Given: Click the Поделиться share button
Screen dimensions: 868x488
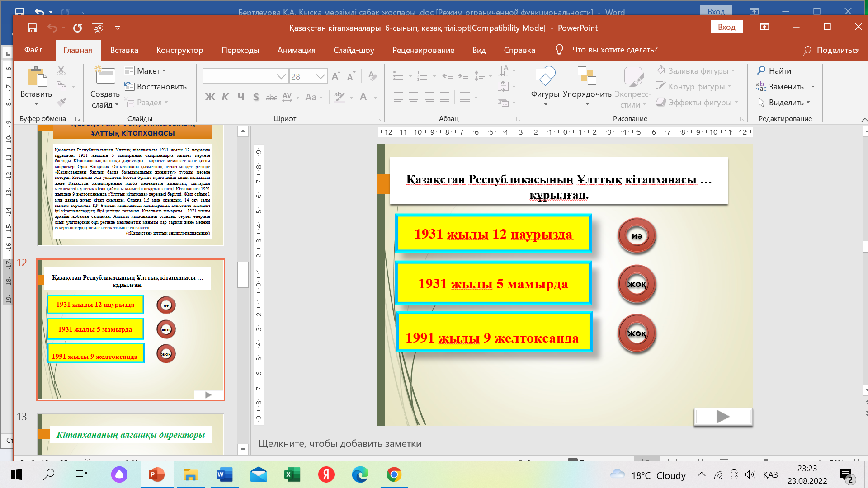Looking at the screenshot, I should 831,50.
